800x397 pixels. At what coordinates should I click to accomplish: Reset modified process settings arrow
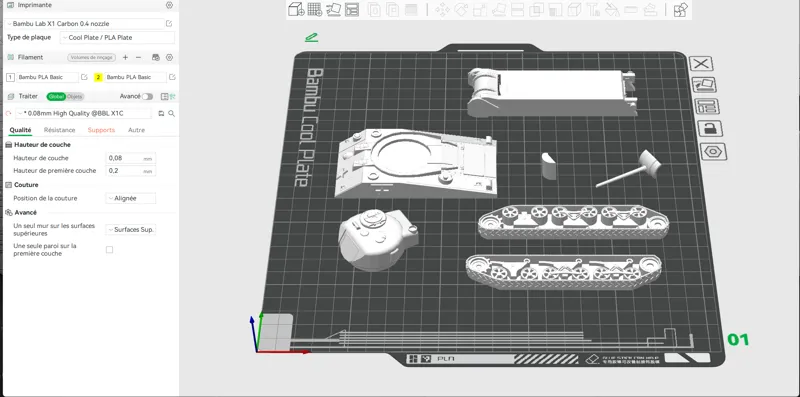[x=8, y=113]
